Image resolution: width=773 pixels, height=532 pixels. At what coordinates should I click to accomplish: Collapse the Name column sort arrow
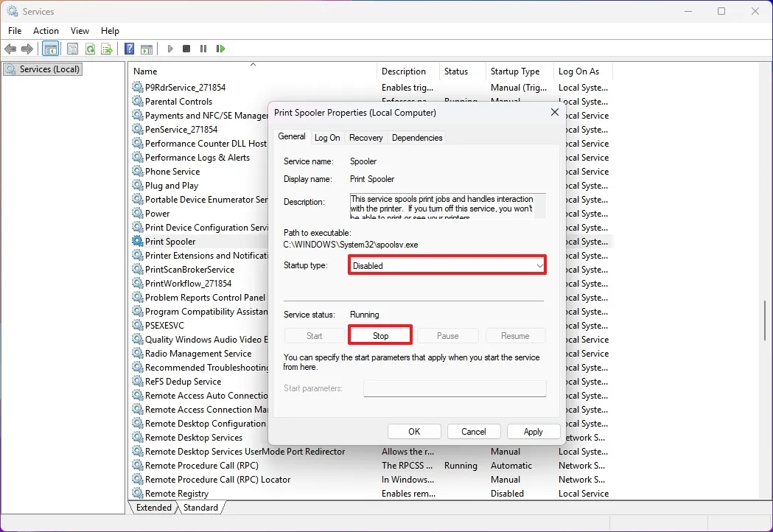pyautogui.click(x=252, y=65)
